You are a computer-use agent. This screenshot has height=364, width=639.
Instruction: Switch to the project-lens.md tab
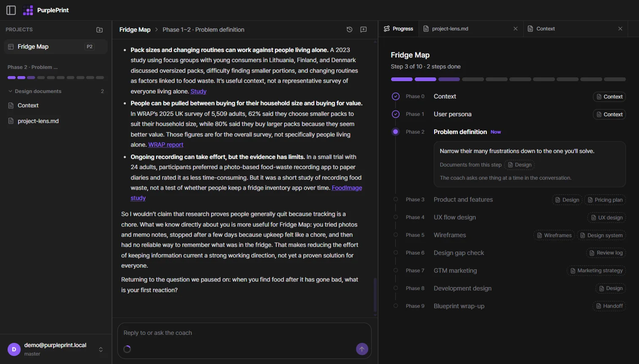450,29
